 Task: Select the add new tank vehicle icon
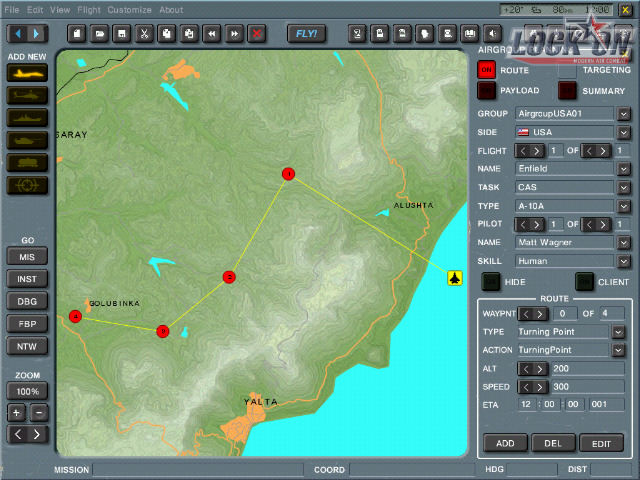[27, 140]
